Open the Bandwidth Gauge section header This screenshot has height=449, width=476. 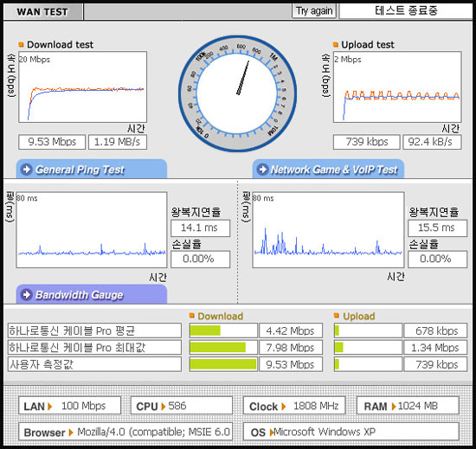coord(92,294)
